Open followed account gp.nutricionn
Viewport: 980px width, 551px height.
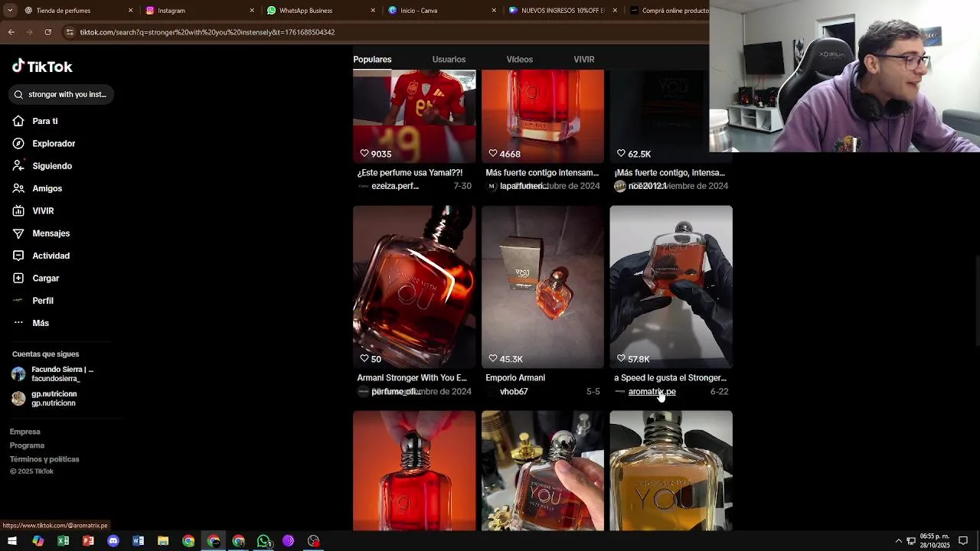coord(44,399)
